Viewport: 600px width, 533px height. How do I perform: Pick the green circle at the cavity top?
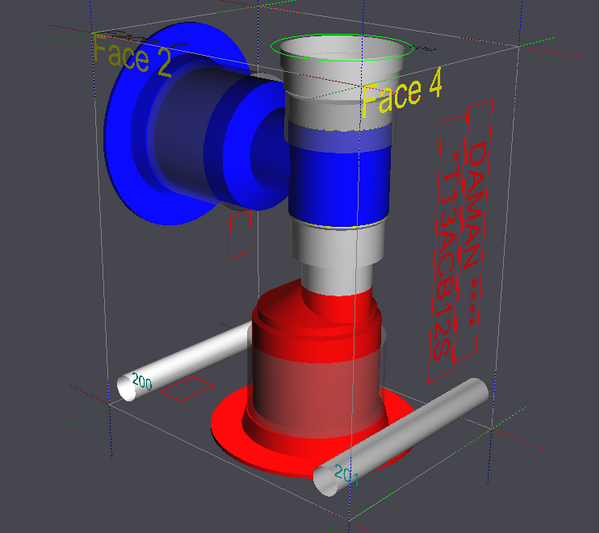tap(342, 48)
